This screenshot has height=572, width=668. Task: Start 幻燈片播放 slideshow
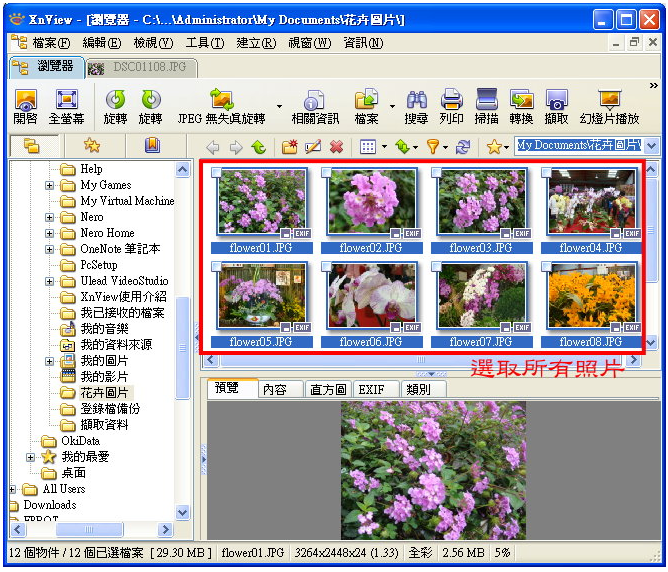coord(609,106)
